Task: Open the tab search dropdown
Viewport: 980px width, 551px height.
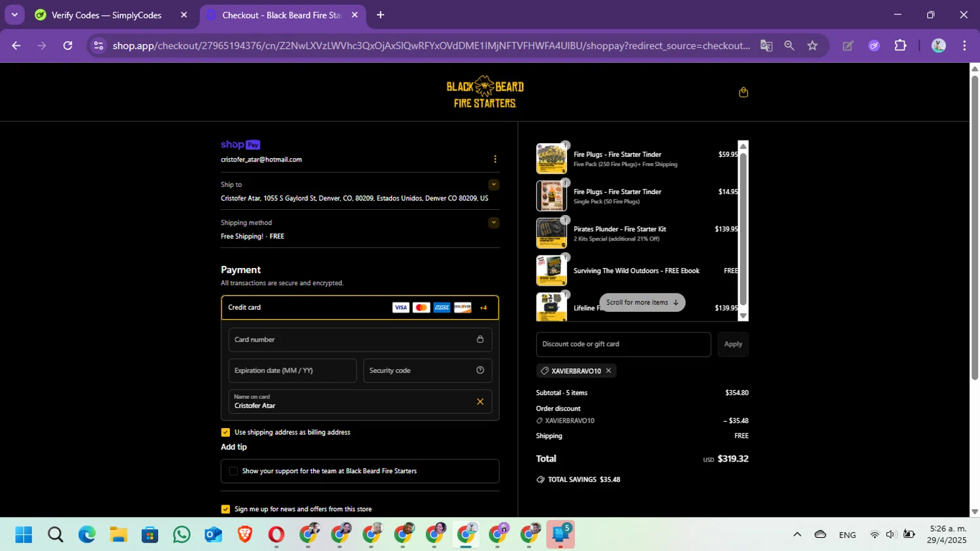Action: pyautogui.click(x=14, y=15)
